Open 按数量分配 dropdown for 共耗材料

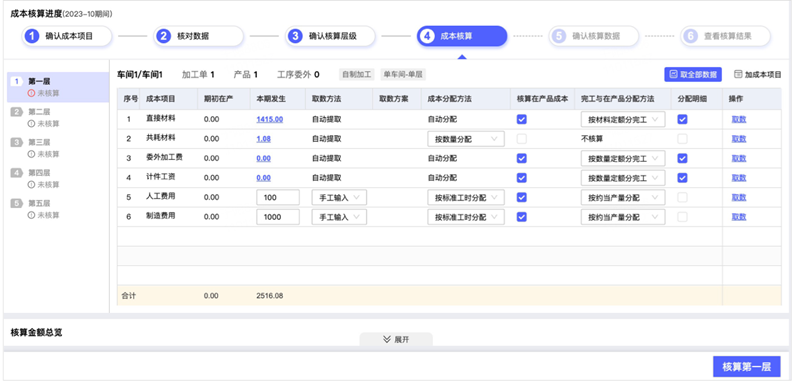pos(466,139)
